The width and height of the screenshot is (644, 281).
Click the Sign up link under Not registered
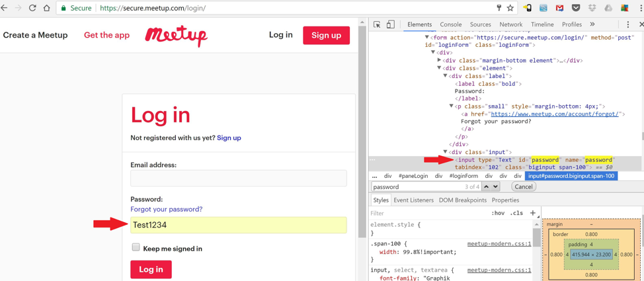pyautogui.click(x=229, y=138)
